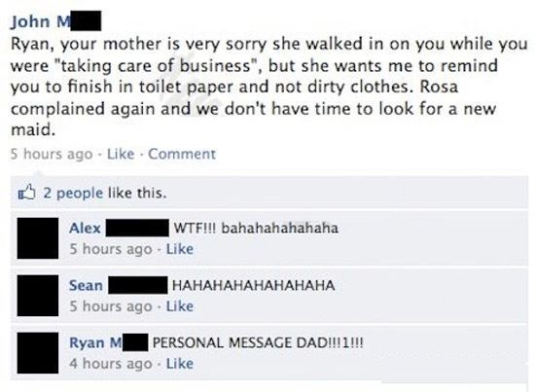The height and width of the screenshot is (392, 535).
Task: Open John M's profile name link
Action: point(55,21)
